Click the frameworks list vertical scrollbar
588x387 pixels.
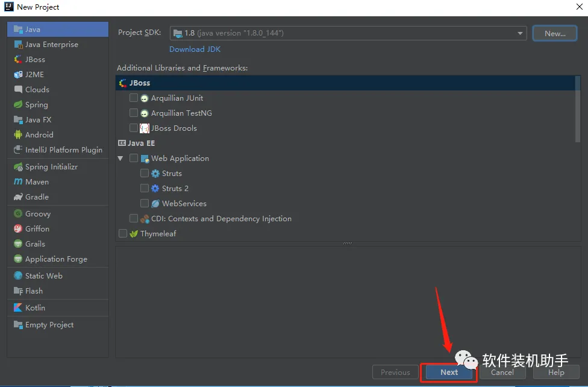(578, 109)
